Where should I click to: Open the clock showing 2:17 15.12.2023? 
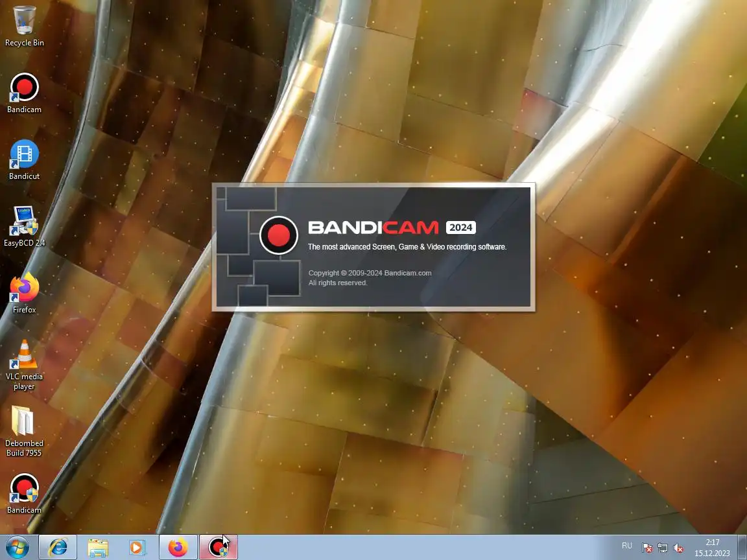(x=712, y=548)
